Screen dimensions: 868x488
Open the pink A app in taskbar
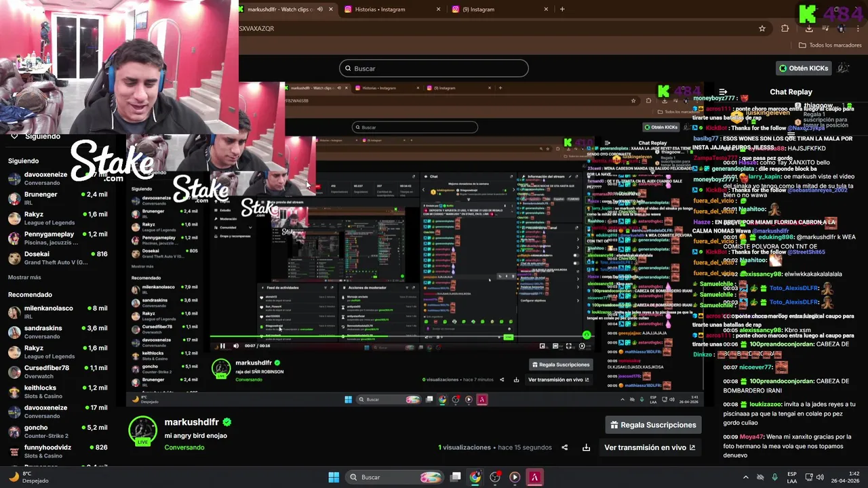[534, 477]
